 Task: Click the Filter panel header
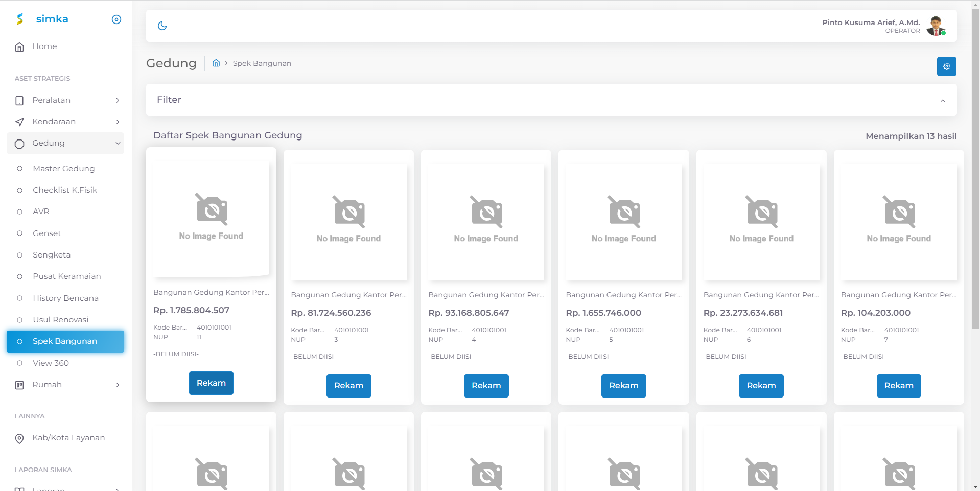coord(551,100)
